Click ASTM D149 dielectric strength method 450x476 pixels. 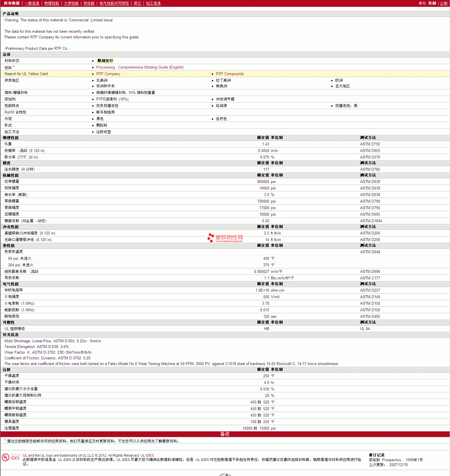click(370, 297)
